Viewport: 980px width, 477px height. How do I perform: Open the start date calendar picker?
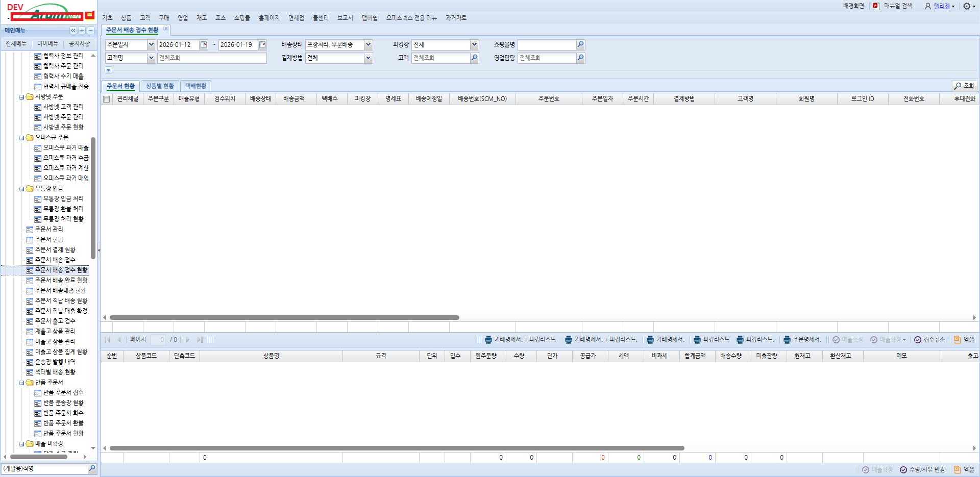pos(204,45)
